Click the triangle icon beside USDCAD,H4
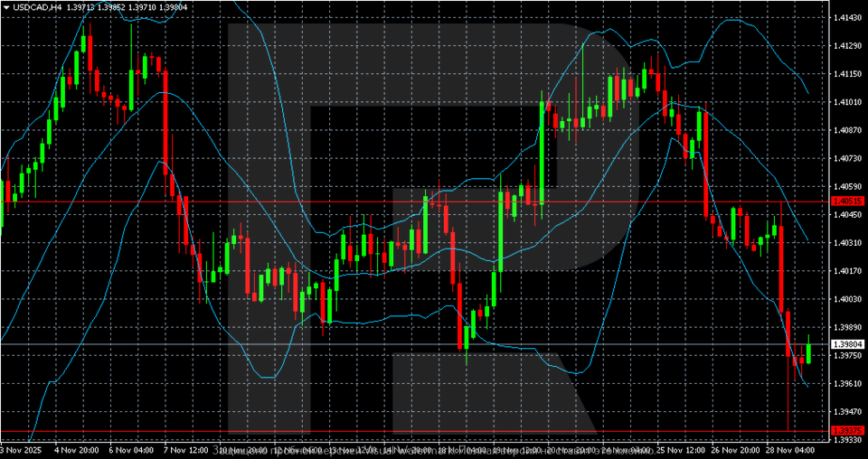Image resolution: width=868 pixels, height=459 pixels. pyautogui.click(x=5, y=6)
